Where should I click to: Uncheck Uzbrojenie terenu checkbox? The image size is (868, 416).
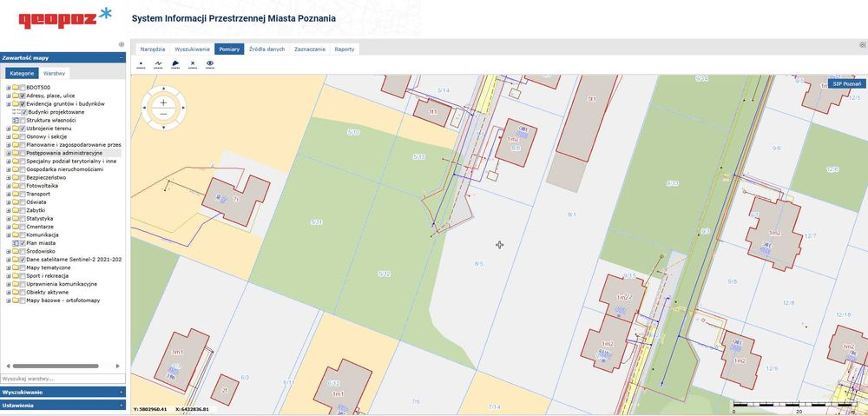(23, 129)
